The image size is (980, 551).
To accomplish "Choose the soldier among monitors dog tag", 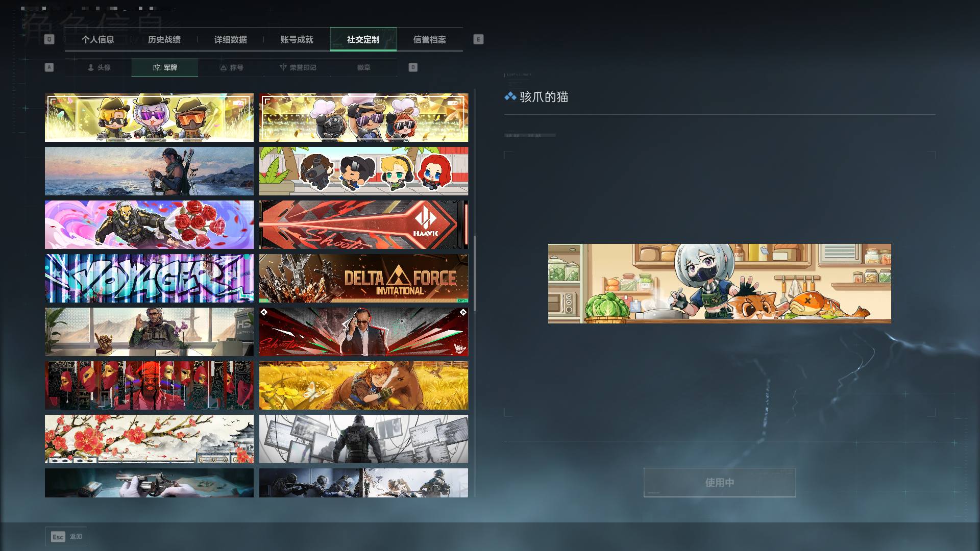I will point(363,439).
